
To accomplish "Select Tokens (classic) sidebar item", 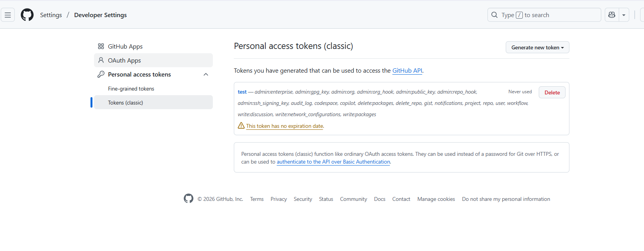I will coord(153,102).
